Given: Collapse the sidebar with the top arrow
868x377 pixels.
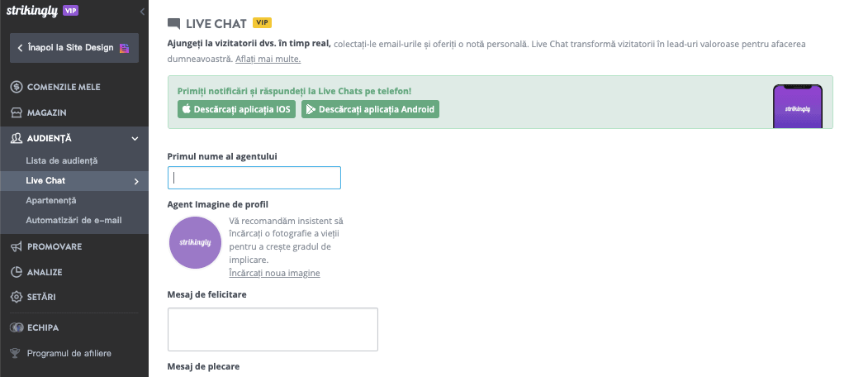Looking at the screenshot, I should tap(142, 11).
